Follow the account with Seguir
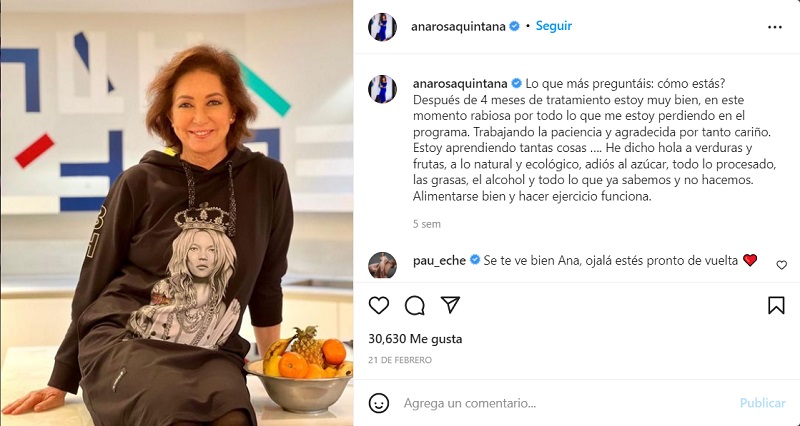Screen dimensions: 800x426 pos(554,26)
